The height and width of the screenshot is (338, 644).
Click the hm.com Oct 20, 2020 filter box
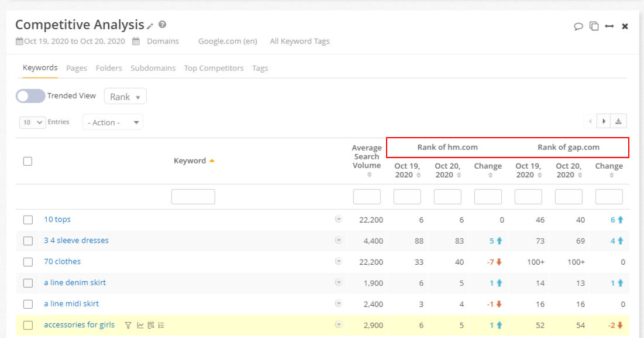[x=447, y=197]
